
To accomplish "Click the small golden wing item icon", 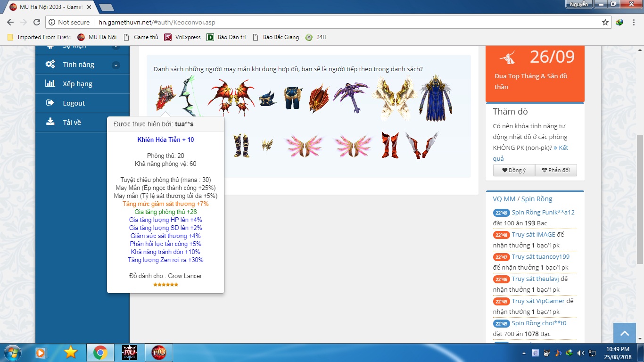I will point(267,144).
